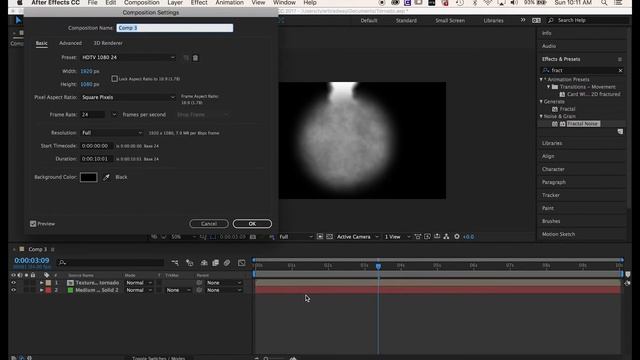640x360 pixels.
Task: Toggle Lock Aspect Ratio checkbox
Action: (x=115, y=79)
